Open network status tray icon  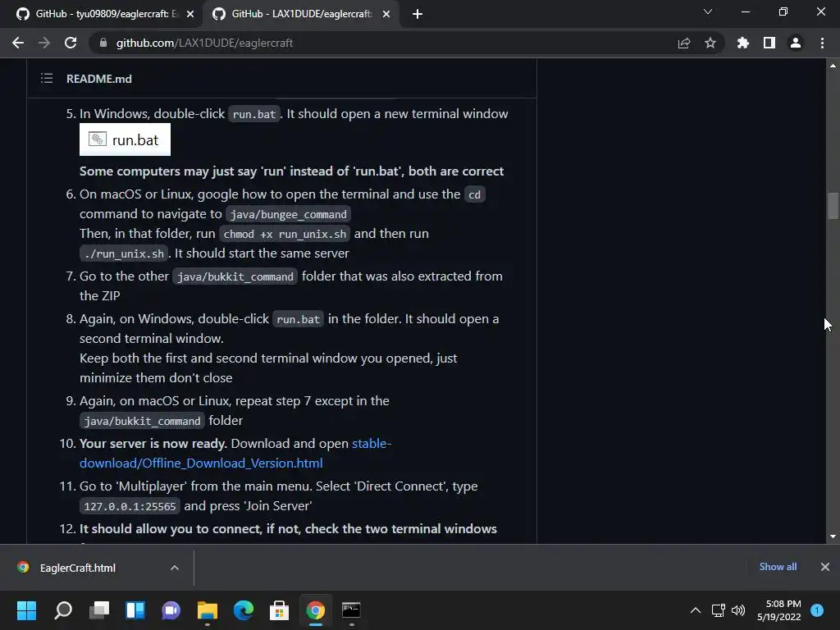718,610
